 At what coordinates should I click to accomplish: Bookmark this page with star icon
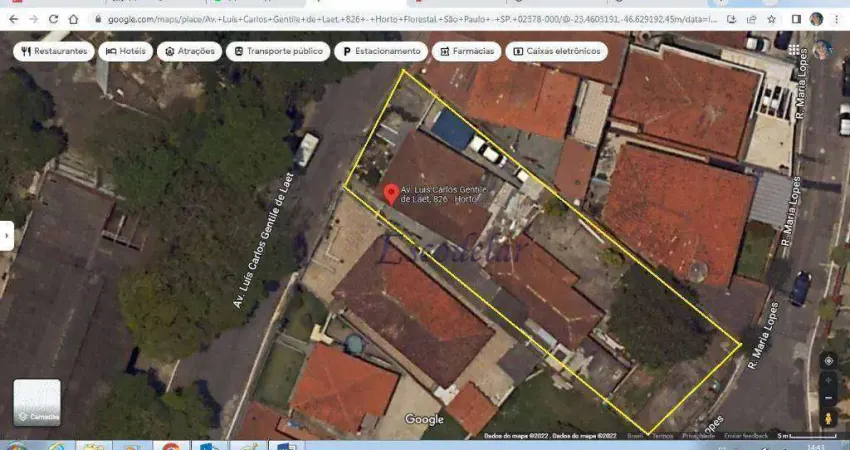point(771,19)
